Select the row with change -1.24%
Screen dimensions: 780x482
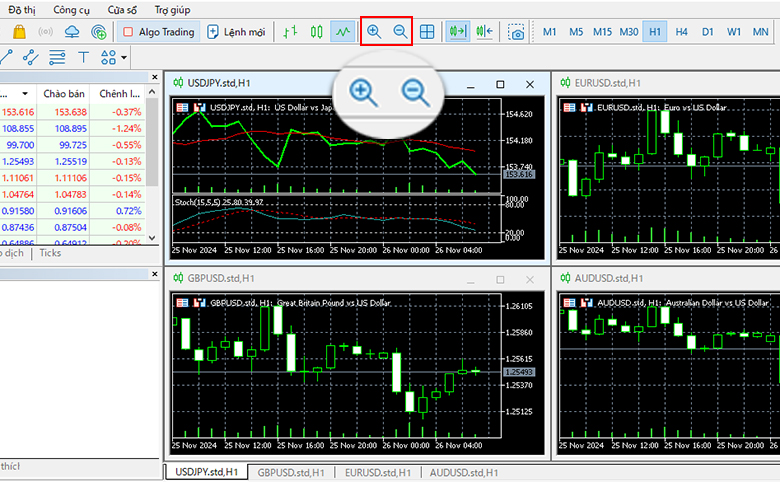point(73,128)
